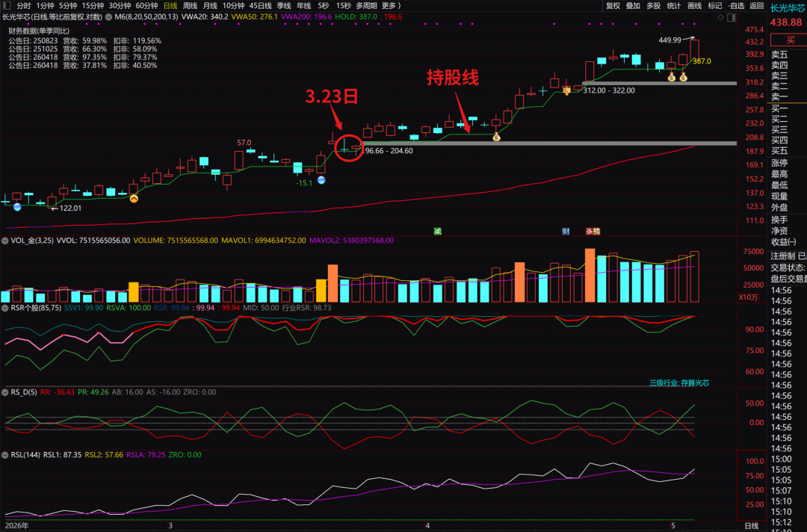Screen dimensions: 807x532
Task: Click 返回 to go back
Action: pyautogui.click(x=756, y=6)
